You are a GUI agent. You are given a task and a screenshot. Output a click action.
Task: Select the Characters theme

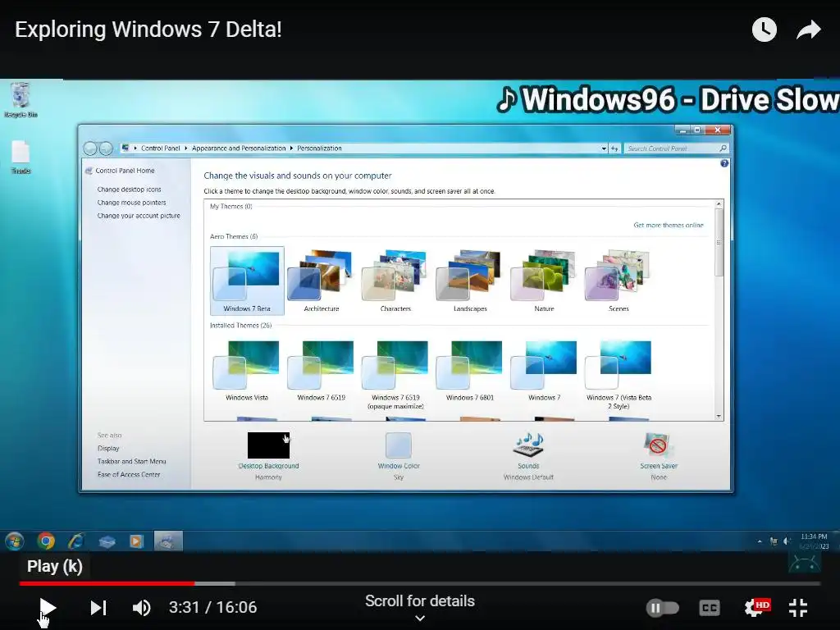click(395, 281)
